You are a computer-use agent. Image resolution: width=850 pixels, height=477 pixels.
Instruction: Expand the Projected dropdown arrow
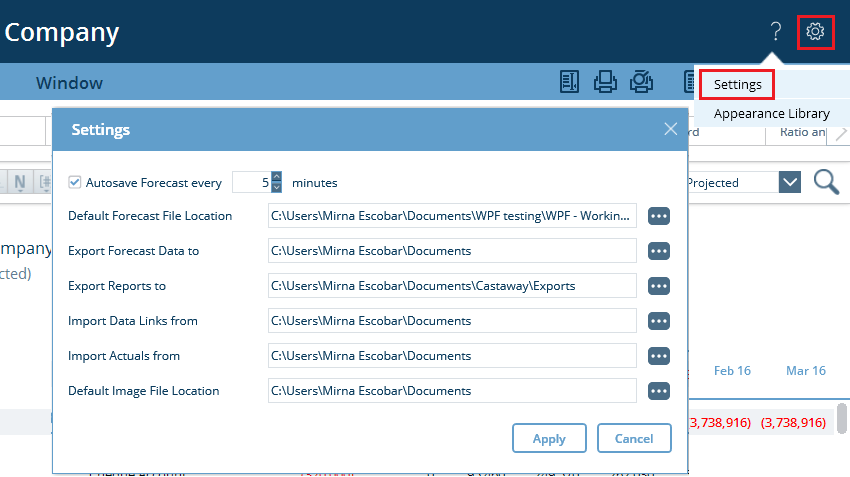(x=790, y=182)
